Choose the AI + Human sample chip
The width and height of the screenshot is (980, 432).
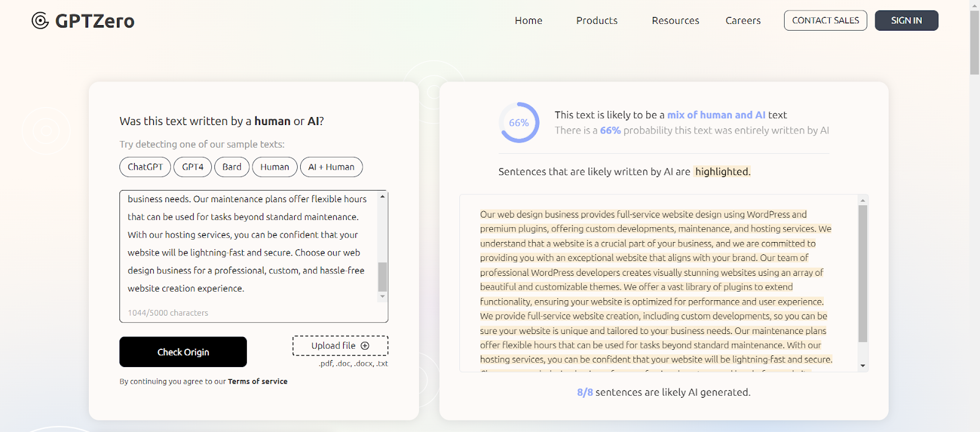pyautogui.click(x=331, y=167)
